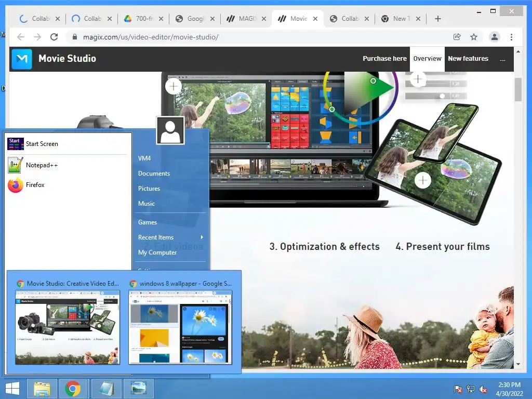Click the plus hotspot near effect sliders
532x399 pixels.
coord(418,79)
